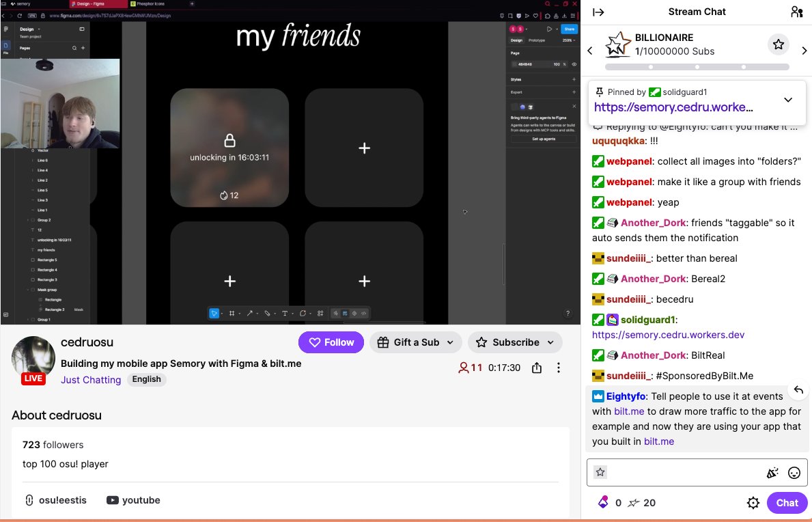Open the Subscribe dropdown arrow
This screenshot has width=812, height=522.
point(550,342)
